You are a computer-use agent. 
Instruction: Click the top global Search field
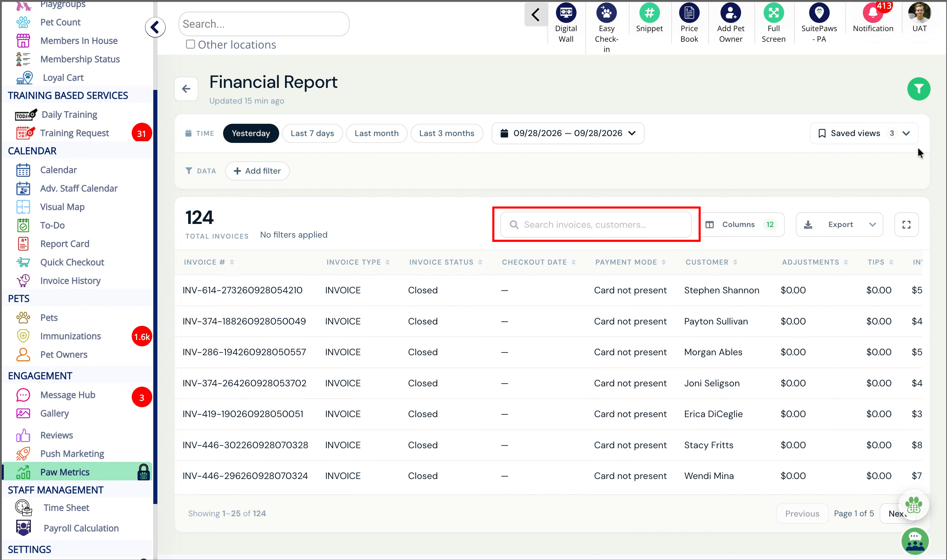click(264, 24)
